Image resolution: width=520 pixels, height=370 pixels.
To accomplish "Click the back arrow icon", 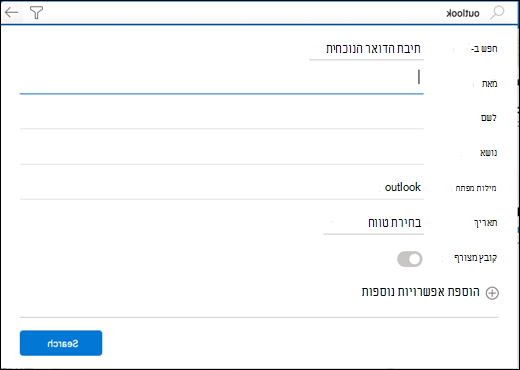I will click(12, 13).
